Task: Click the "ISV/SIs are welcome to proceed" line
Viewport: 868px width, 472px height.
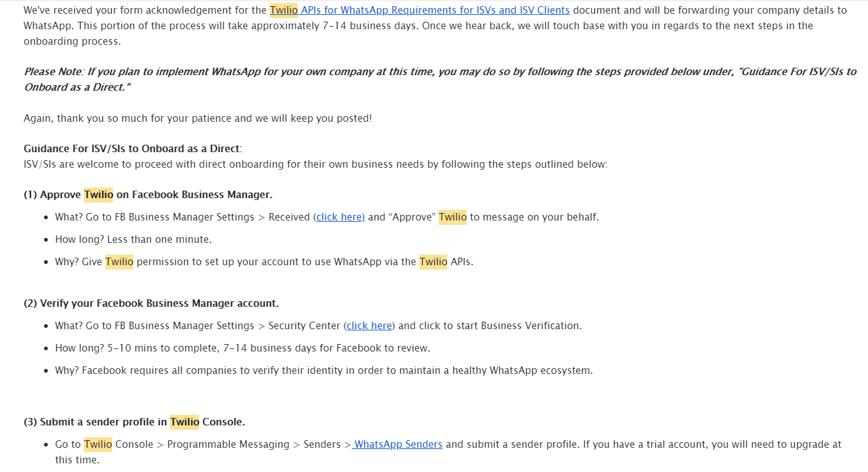Action: [315, 164]
